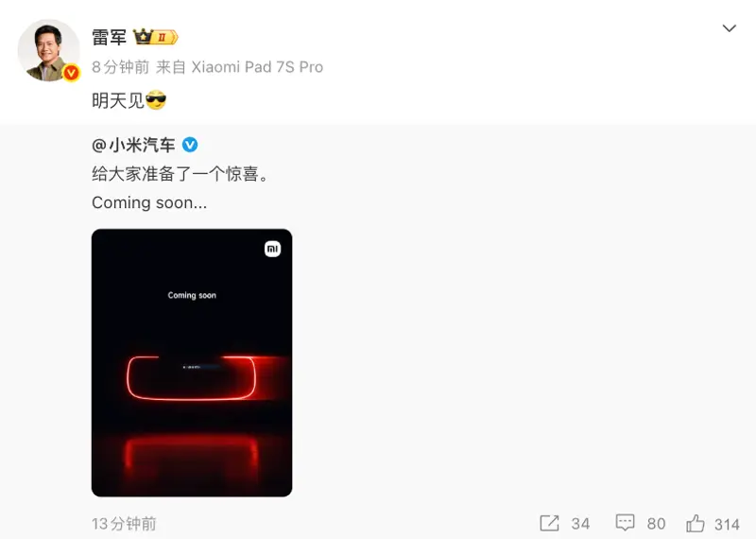Click the crown membership level badge
Viewport: 756px width, 539px height.
[156, 37]
